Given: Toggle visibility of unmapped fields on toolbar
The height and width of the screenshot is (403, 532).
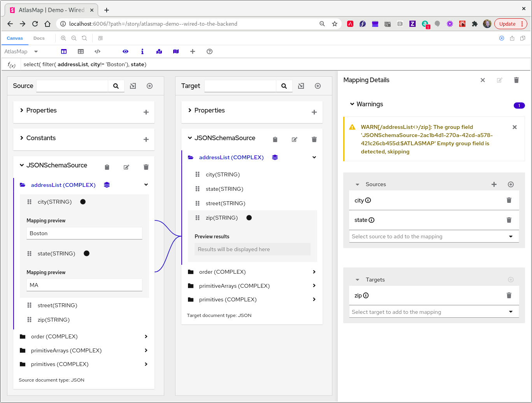Looking at the screenshot, I should pyautogui.click(x=176, y=51).
